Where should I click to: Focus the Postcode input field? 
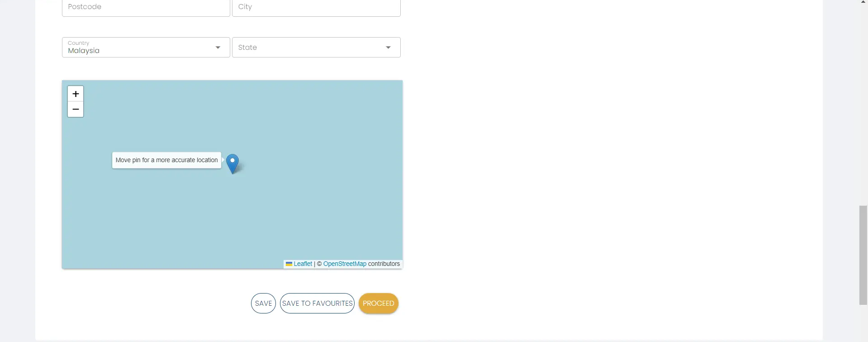coord(146,7)
